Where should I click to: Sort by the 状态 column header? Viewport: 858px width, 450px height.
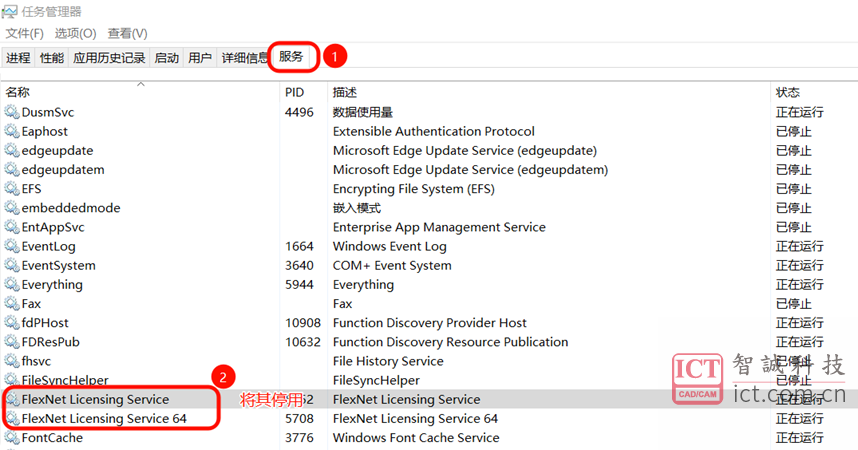pyautogui.click(x=787, y=92)
